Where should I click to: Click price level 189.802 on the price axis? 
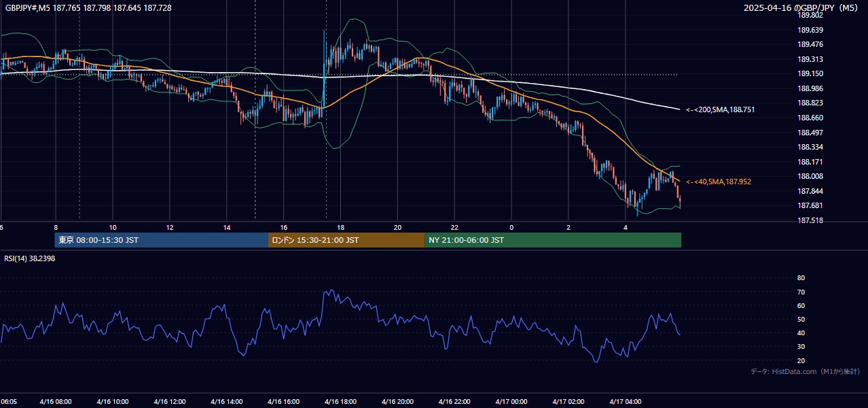coord(810,15)
